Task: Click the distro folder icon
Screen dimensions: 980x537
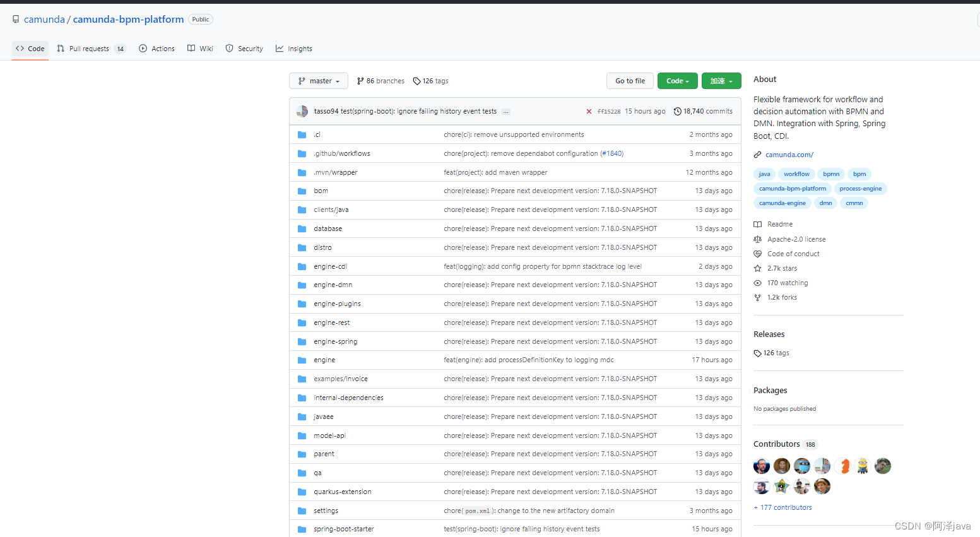Action: coord(302,247)
